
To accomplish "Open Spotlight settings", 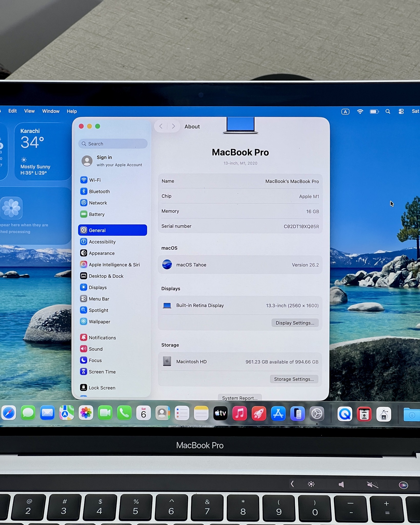I will click(113, 310).
